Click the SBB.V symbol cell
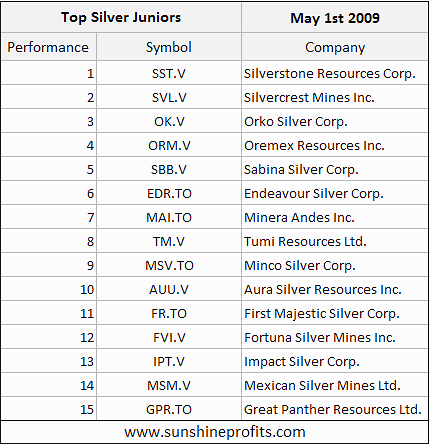 [x=169, y=169]
